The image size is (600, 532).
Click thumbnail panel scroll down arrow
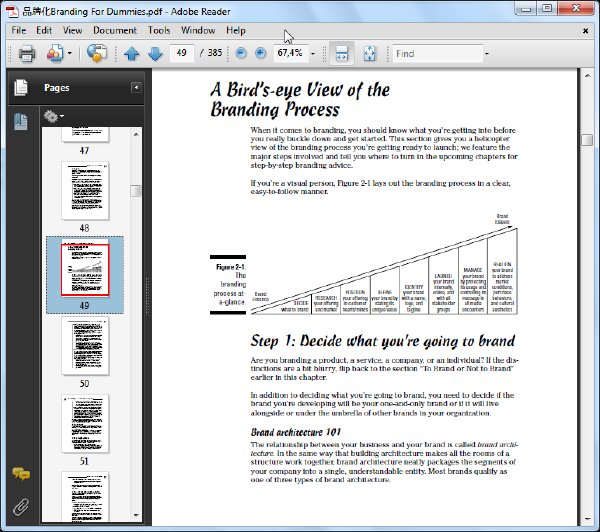(x=136, y=516)
